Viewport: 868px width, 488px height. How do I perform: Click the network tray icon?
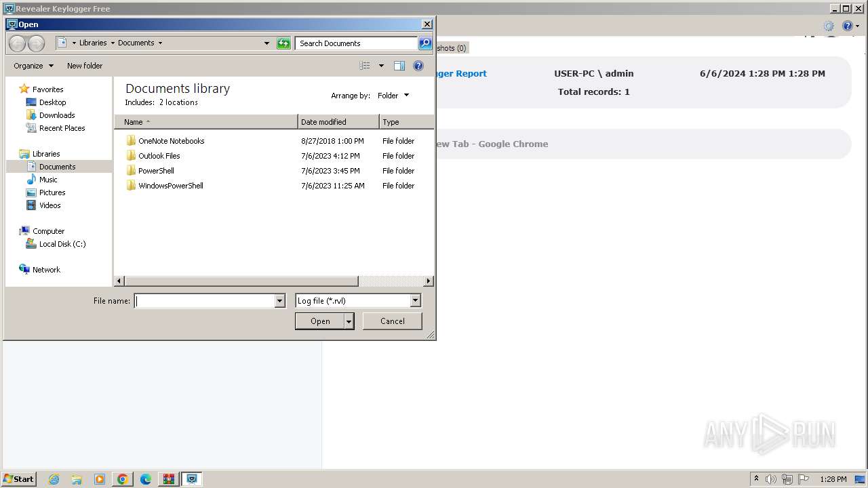tap(787, 479)
